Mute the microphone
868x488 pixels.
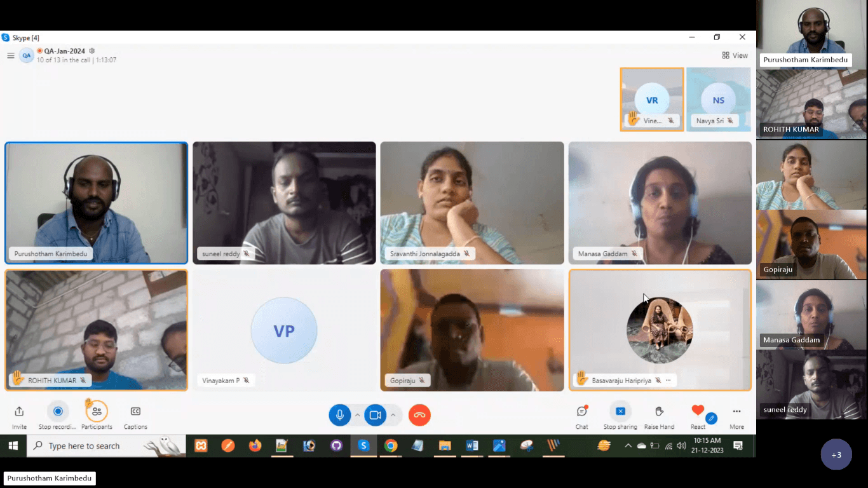(340, 415)
